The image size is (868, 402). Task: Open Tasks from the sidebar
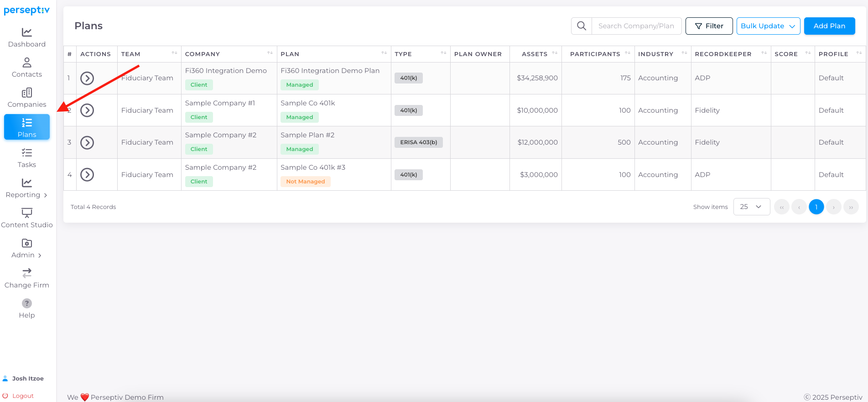[x=27, y=158]
